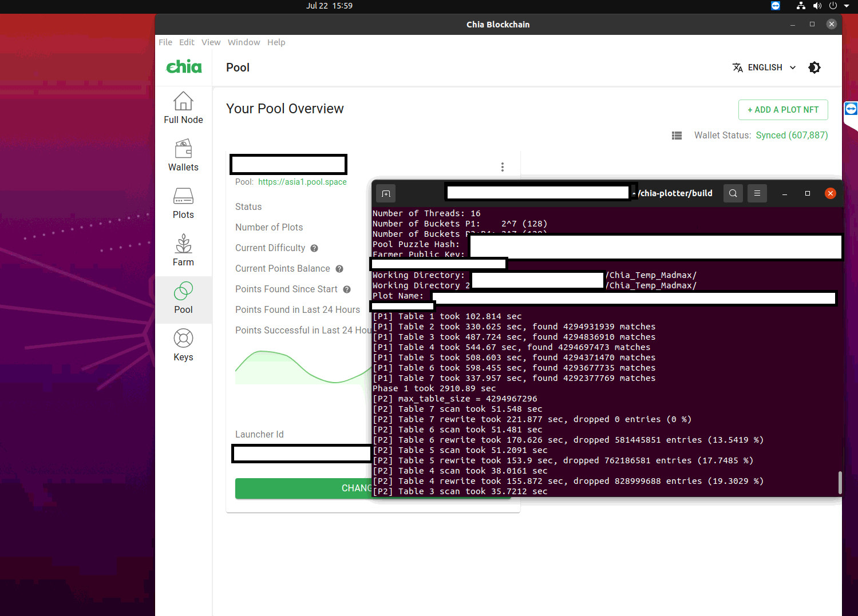Minimize the Chia Blockchain window
This screenshot has height=616, width=858.
pyautogui.click(x=793, y=25)
